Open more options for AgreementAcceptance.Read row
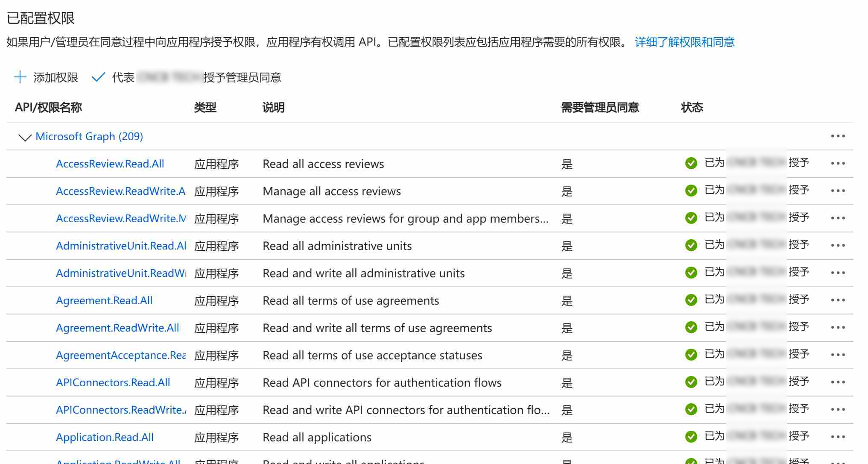This screenshot has width=868, height=464. 838,355
